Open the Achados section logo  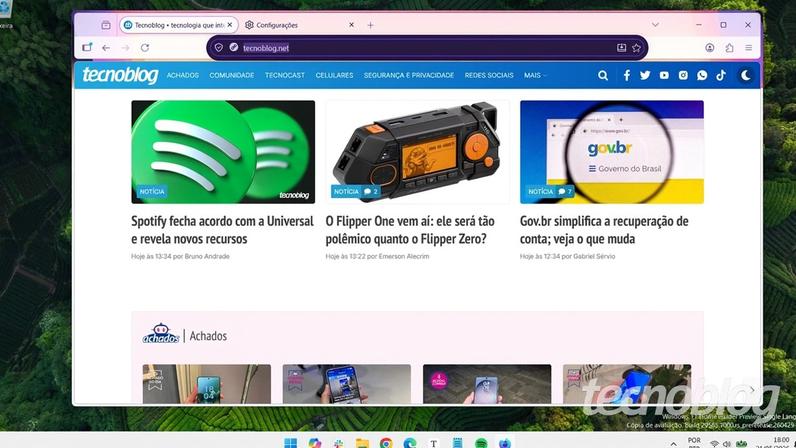click(x=161, y=334)
